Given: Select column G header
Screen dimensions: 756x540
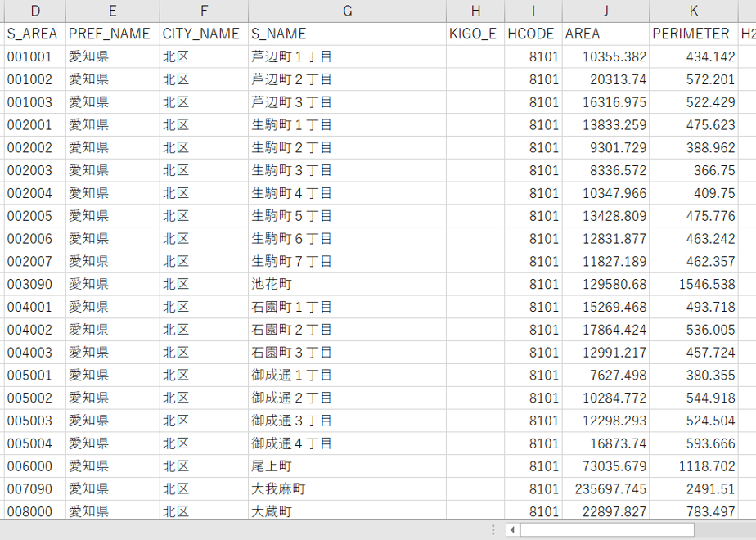Looking at the screenshot, I should pos(347,11).
